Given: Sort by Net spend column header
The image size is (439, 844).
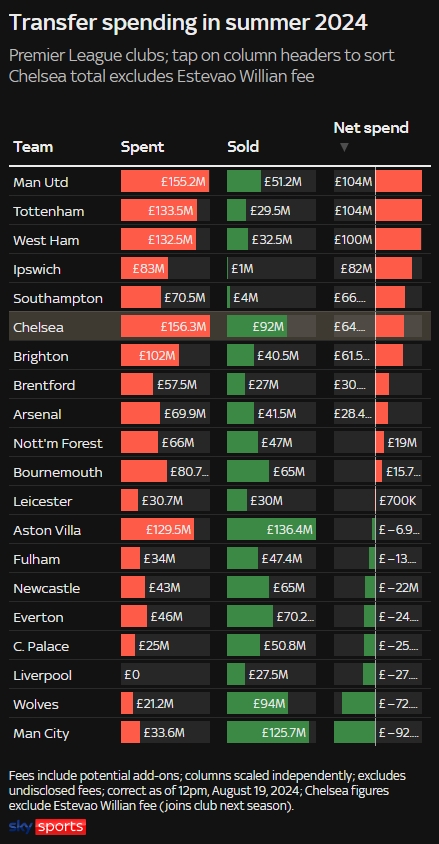Looking at the screenshot, I should 371,128.
